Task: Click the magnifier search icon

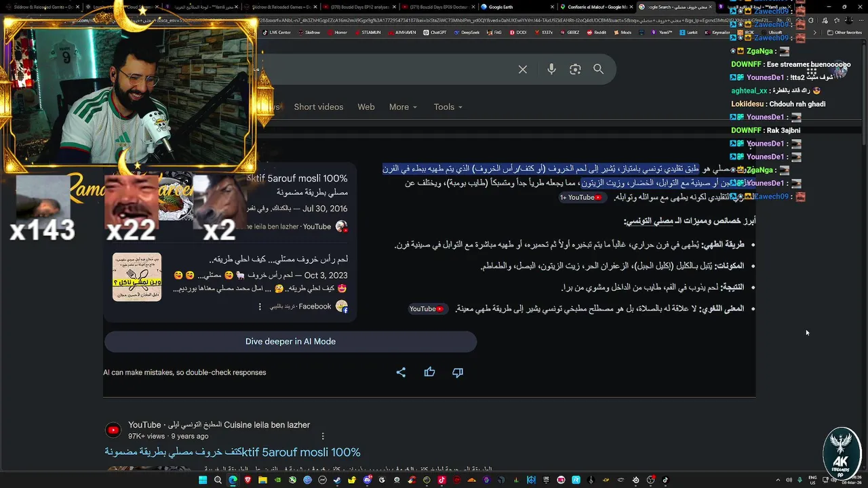Action: (598, 69)
